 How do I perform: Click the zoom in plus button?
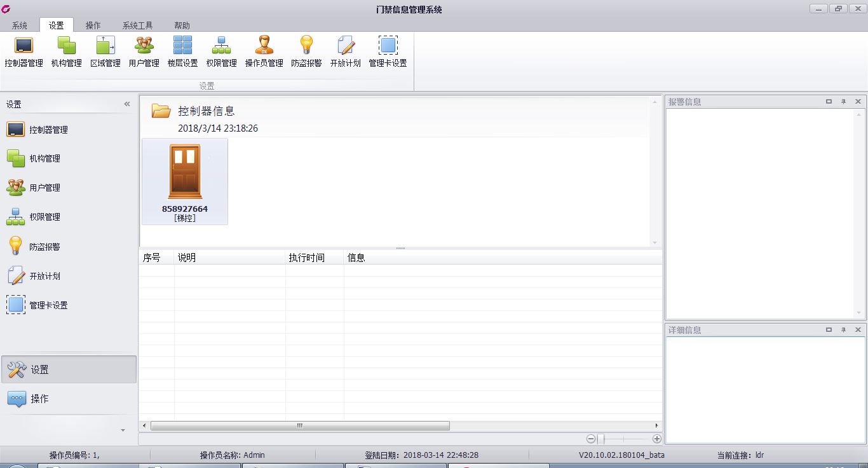pyautogui.click(x=657, y=439)
